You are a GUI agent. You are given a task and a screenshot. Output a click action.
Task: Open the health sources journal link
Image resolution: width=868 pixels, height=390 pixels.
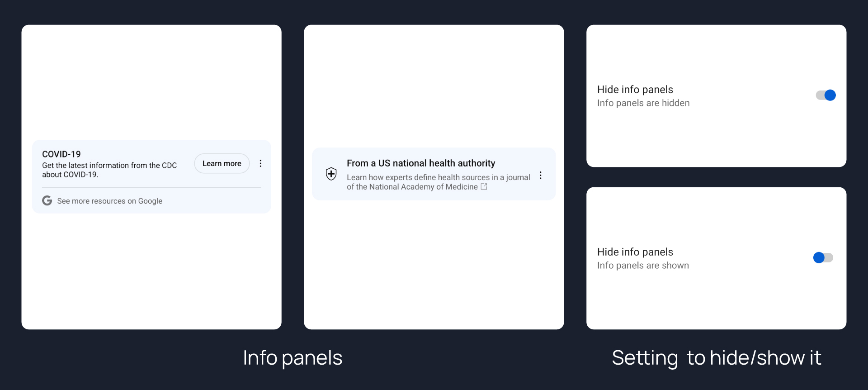point(438,182)
